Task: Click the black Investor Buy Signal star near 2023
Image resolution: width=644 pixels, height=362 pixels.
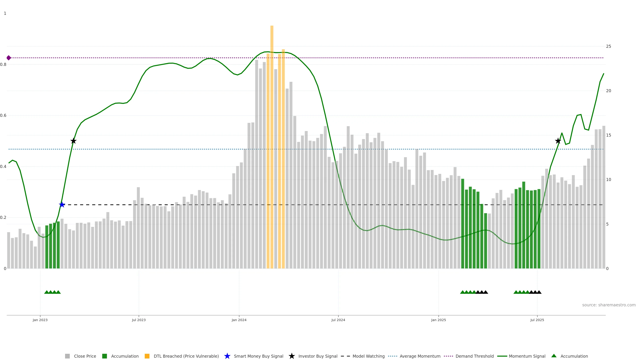Action: coord(73,141)
